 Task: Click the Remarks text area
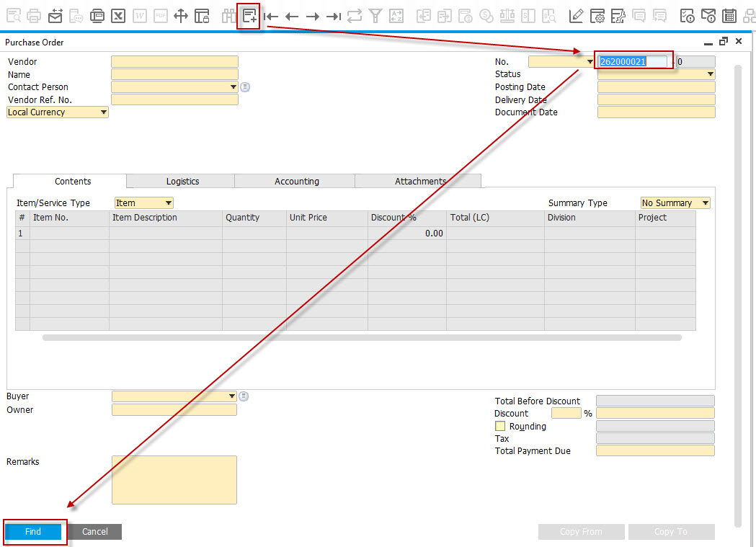pyautogui.click(x=174, y=480)
